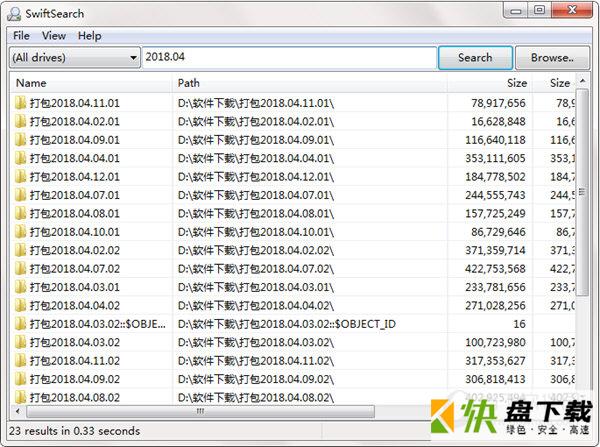Screen dimensions: 600x447
Task: Click the Browse.. button
Action: click(552, 58)
